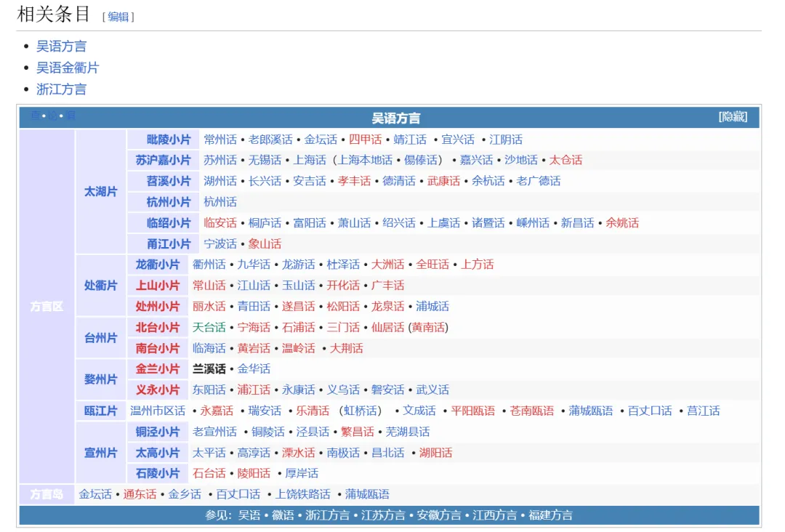Viewport: 785px width, 532px height.
Task: Open the 处衢片 group link
Action: [100, 286]
